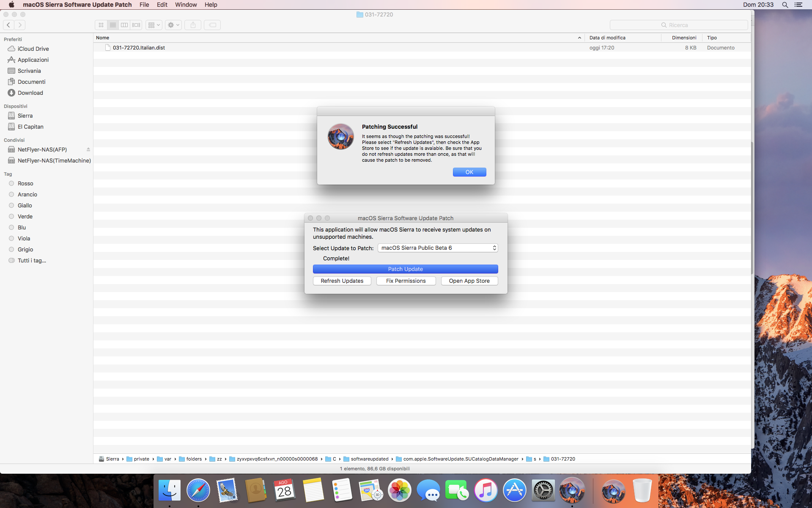The width and height of the screenshot is (812, 508).
Task: Open the Window menu
Action: tap(186, 5)
